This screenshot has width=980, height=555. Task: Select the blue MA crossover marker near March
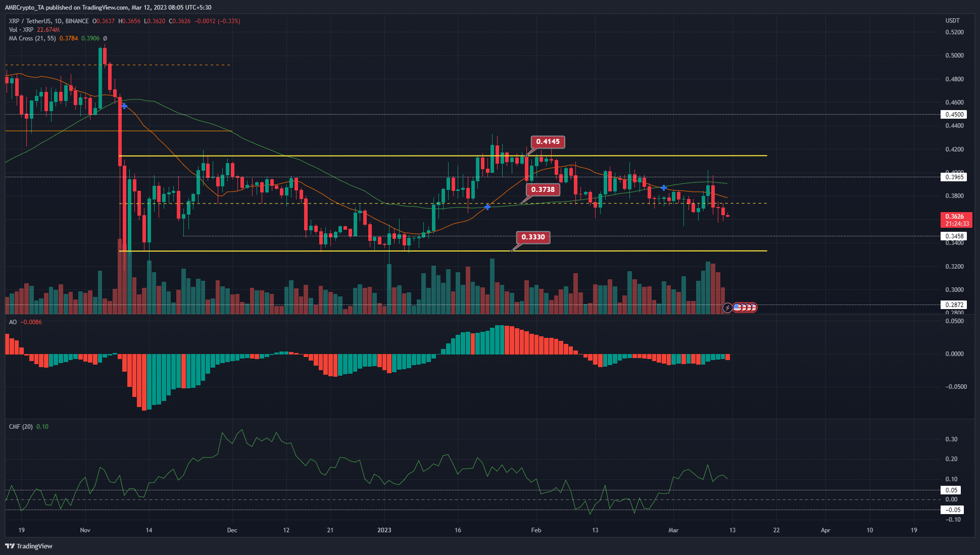[x=663, y=187]
